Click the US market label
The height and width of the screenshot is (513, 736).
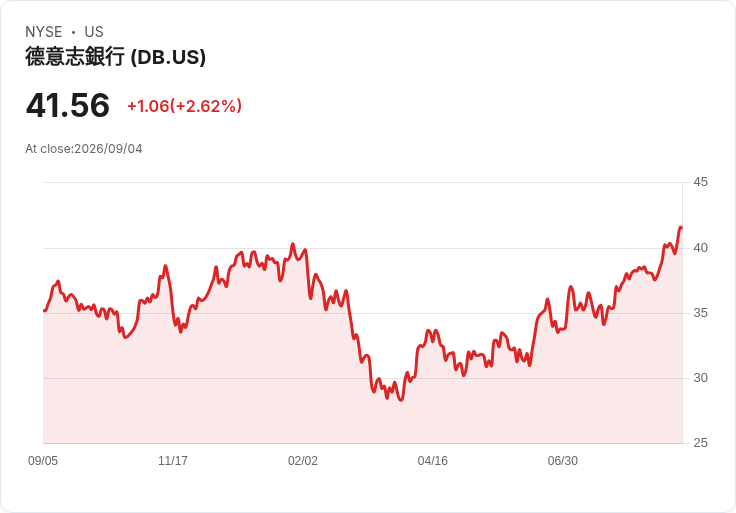[x=94, y=32]
